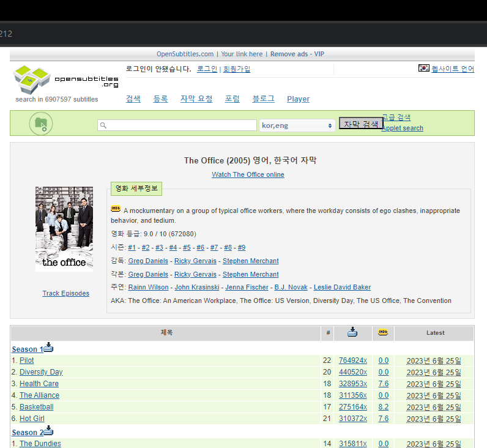Click actor Leslie David Baker link
Screen dimensions: 487x448
tap(342, 288)
